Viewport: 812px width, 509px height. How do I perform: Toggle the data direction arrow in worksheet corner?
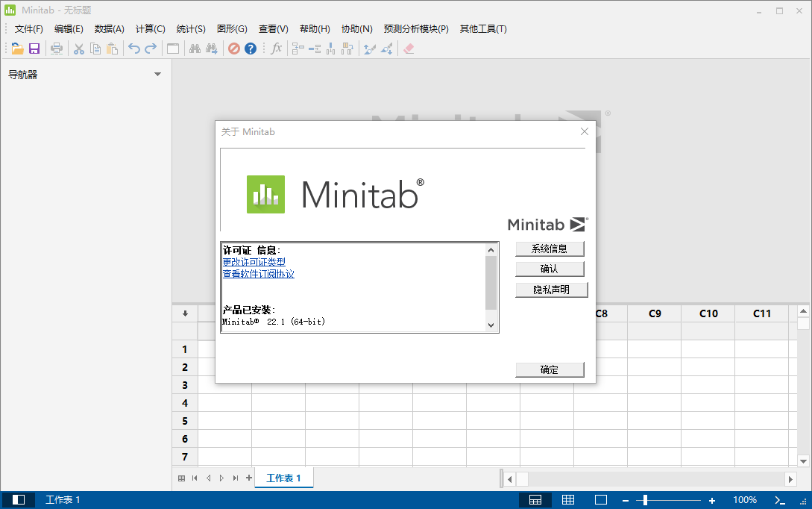click(x=185, y=313)
